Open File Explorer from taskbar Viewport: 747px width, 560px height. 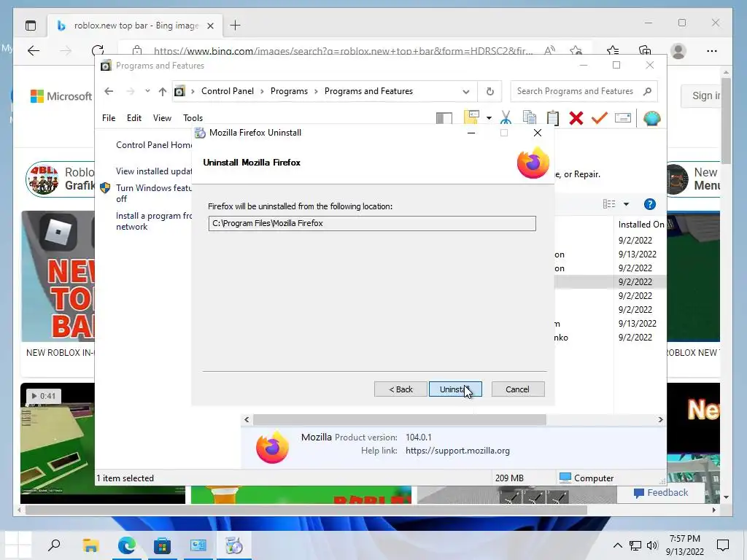(x=90, y=545)
